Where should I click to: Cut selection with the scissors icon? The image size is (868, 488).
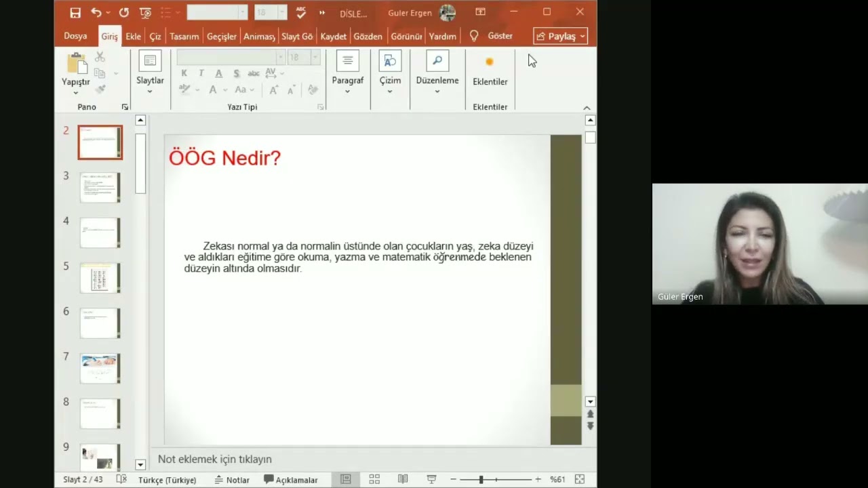click(100, 58)
